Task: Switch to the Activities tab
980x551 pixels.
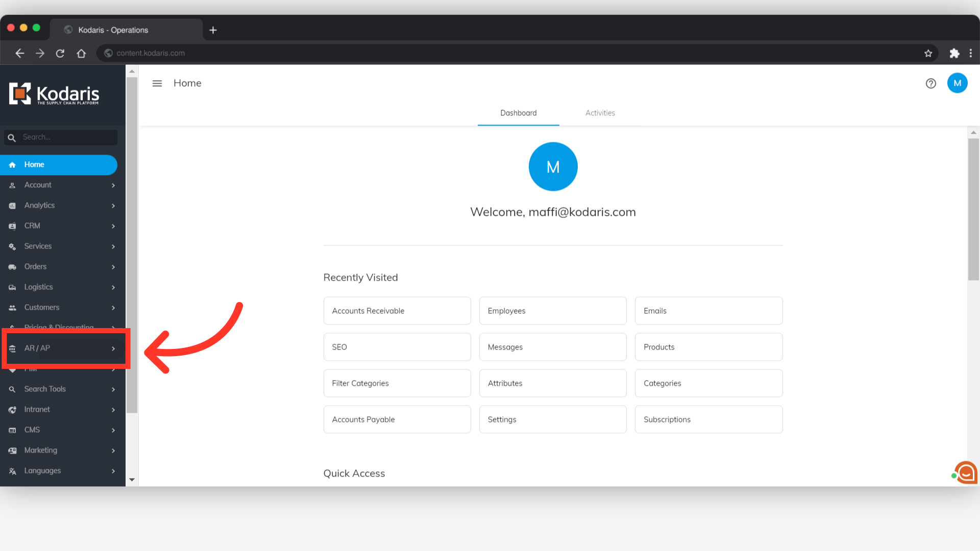Action: tap(600, 113)
